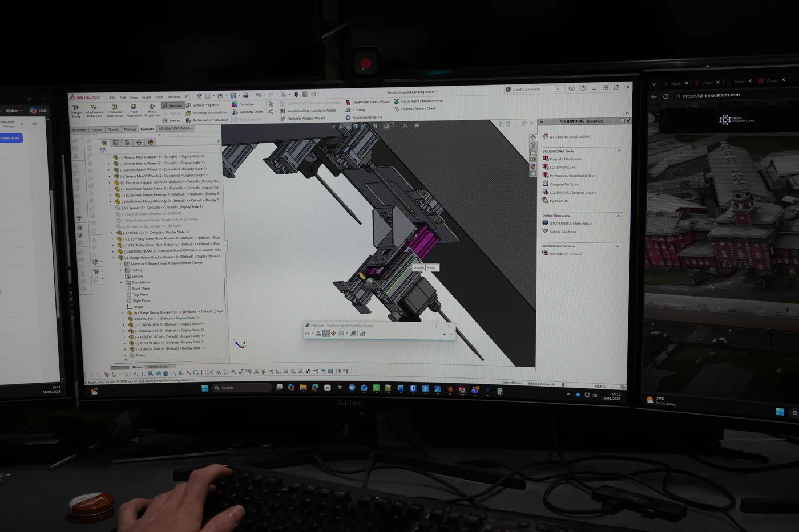This screenshot has width=799, height=532.
Task: Click Windows Start button on taskbar
Action: pos(205,388)
